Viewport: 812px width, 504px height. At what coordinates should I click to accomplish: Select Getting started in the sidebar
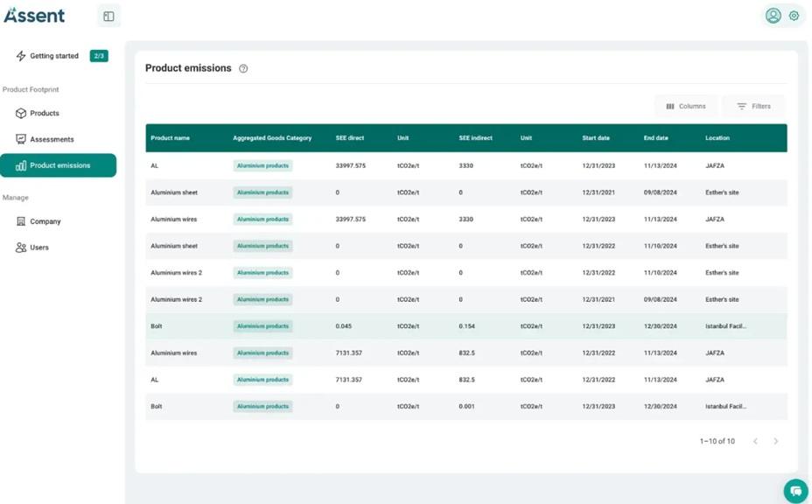[56, 55]
